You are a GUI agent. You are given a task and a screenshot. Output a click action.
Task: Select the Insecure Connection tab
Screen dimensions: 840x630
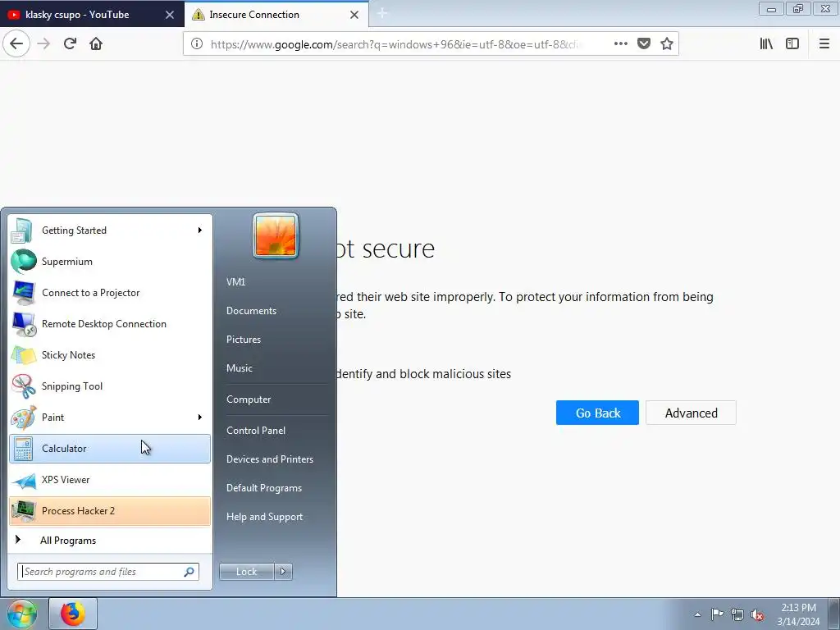coord(276,15)
